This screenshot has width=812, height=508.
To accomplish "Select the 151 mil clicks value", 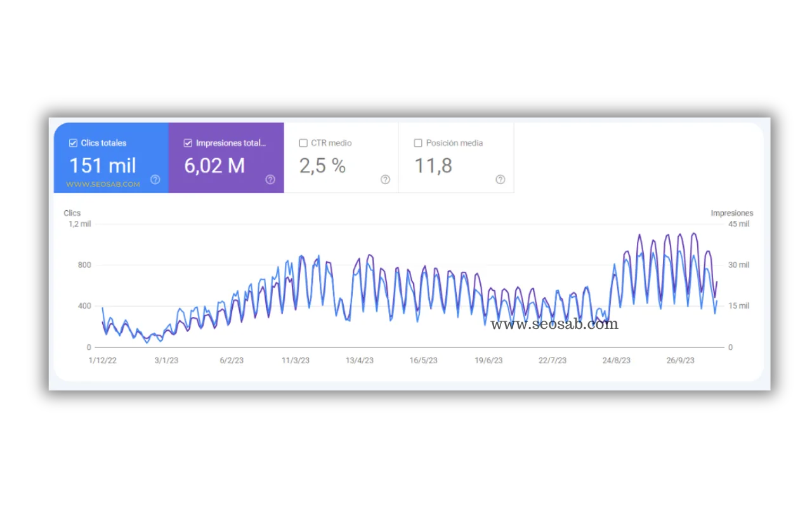I will click(103, 166).
